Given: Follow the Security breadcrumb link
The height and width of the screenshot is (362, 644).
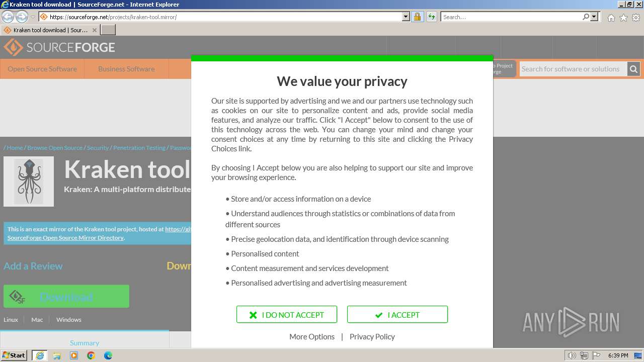Looking at the screenshot, I should click(98, 148).
